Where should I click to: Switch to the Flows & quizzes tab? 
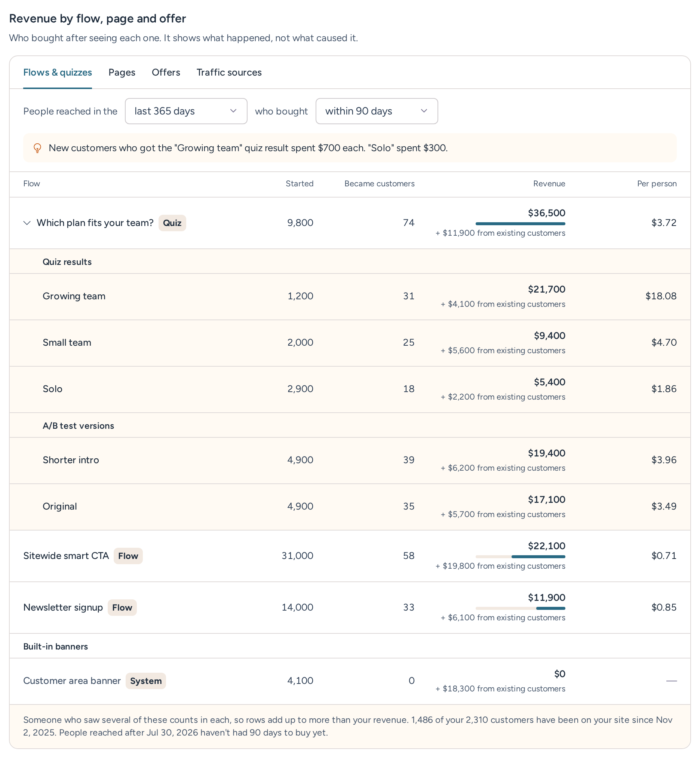coord(58,72)
